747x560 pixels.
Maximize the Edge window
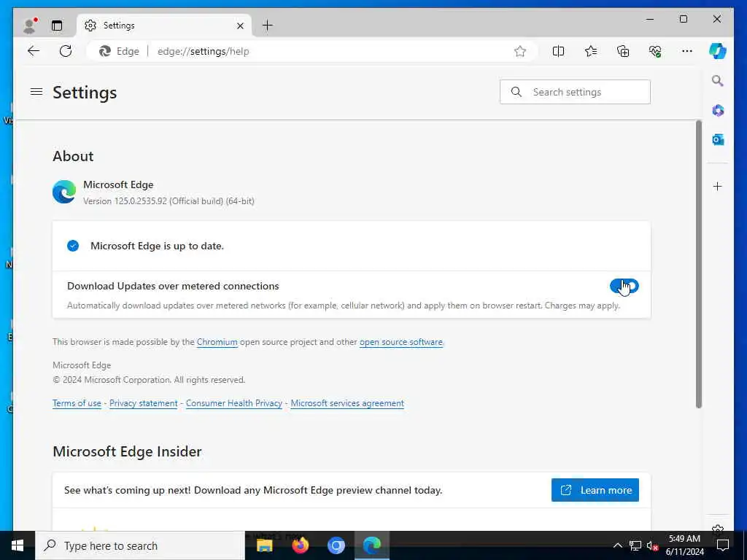pos(683,19)
